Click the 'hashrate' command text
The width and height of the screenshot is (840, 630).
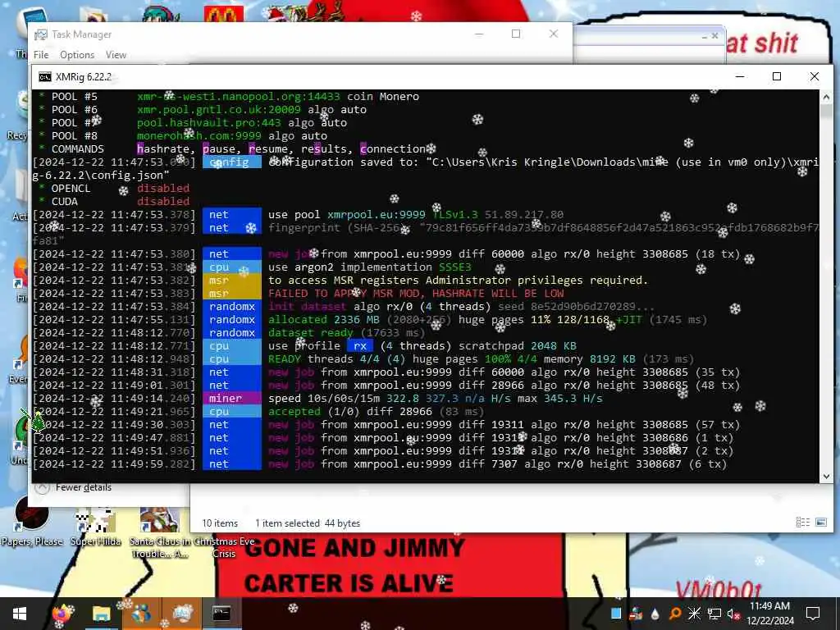tap(164, 149)
